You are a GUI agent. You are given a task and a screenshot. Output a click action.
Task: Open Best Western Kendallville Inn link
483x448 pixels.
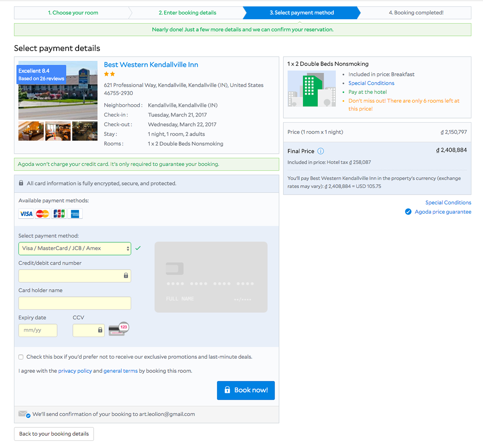click(151, 65)
